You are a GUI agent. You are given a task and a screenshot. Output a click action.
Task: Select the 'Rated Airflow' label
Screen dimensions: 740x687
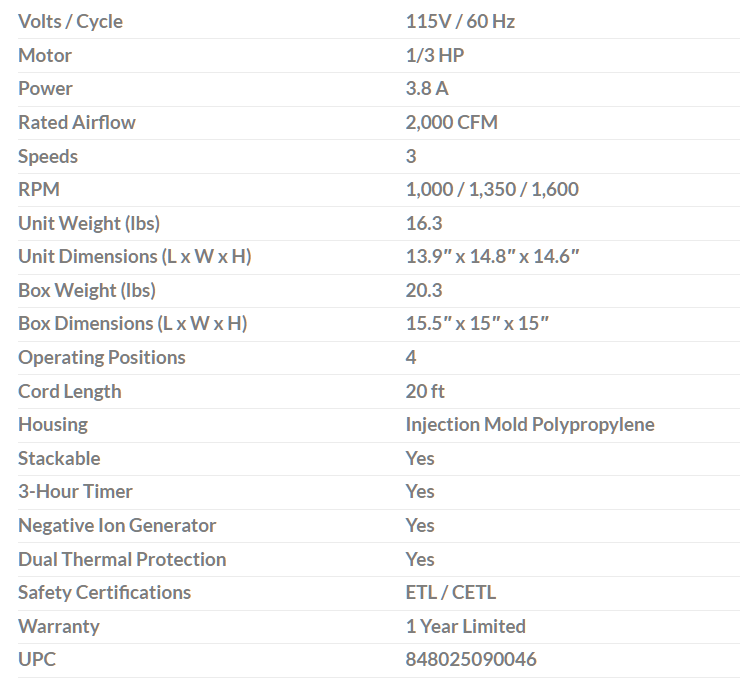click(77, 122)
